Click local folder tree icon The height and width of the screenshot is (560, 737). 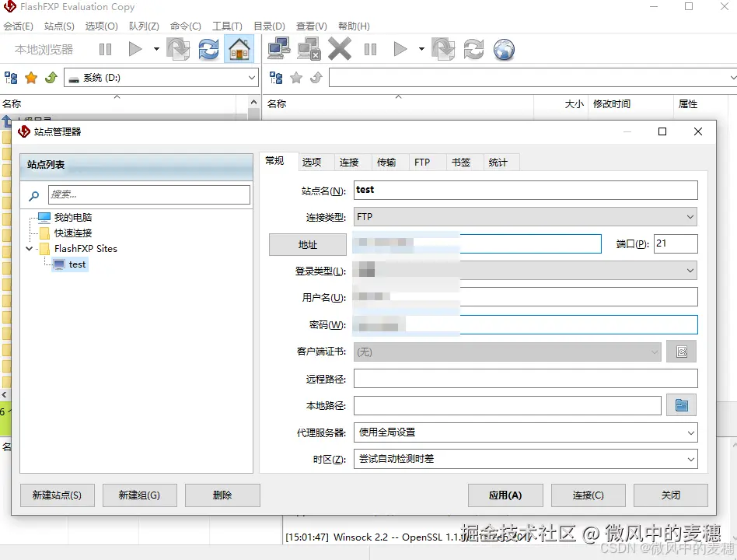pyautogui.click(x=11, y=78)
